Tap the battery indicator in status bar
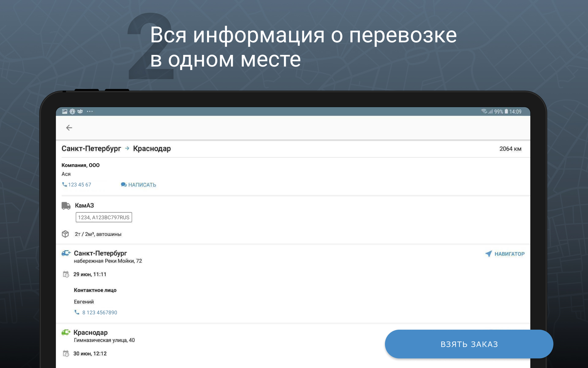588x368 pixels. pyautogui.click(x=506, y=112)
